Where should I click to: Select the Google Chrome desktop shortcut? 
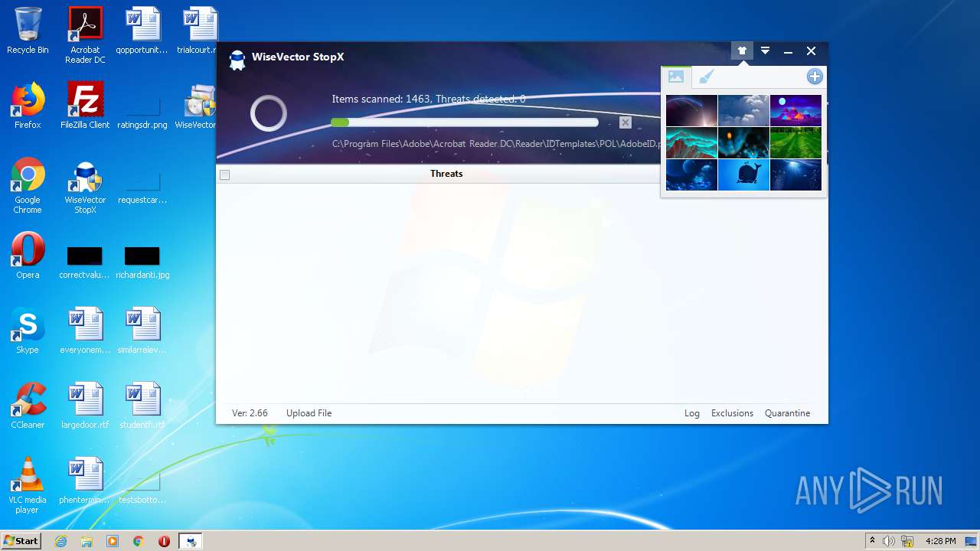pyautogui.click(x=28, y=185)
